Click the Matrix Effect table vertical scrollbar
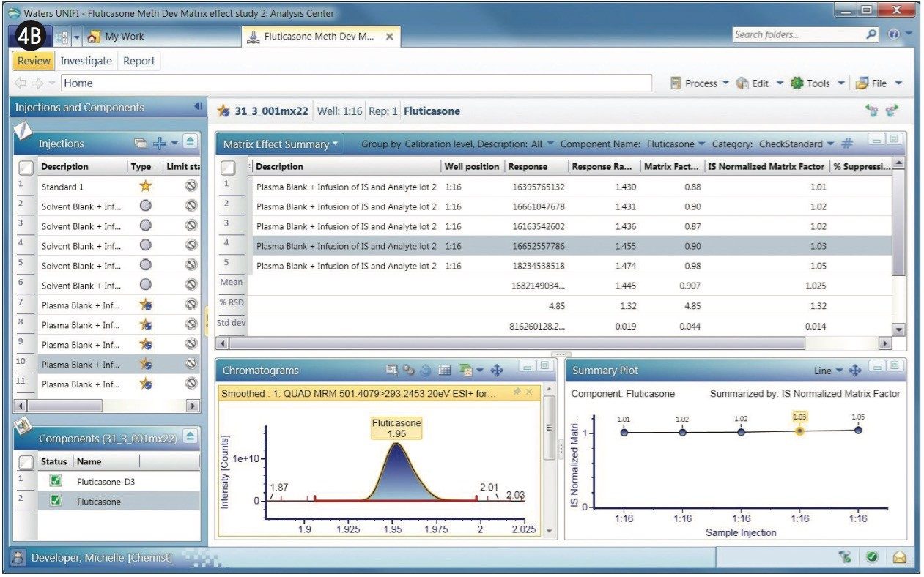 click(x=899, y=246)
